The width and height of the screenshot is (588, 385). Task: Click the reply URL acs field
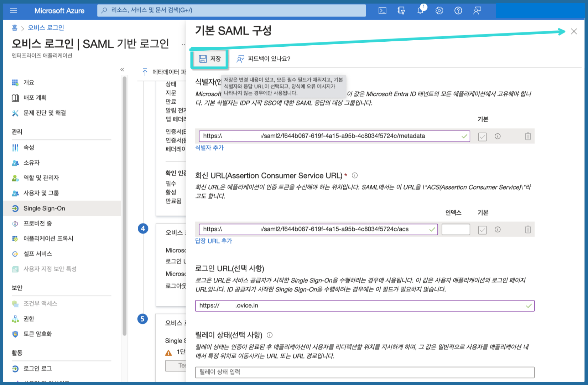click(318, 229)
